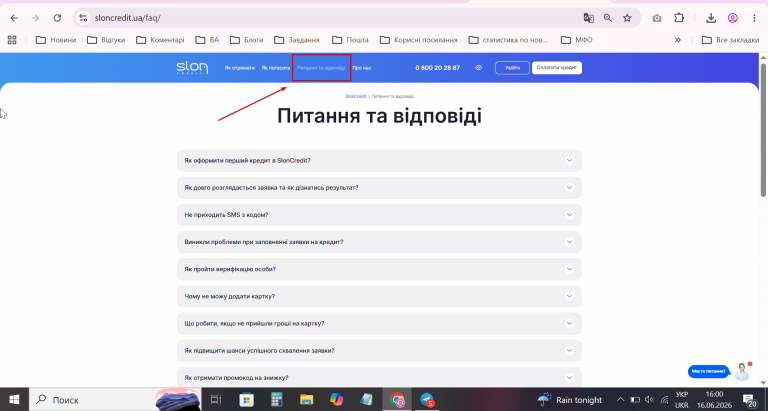This screenshot has height=411, width=768.
Task: Click the Slon Credit logo
Action: click(192, 68)
